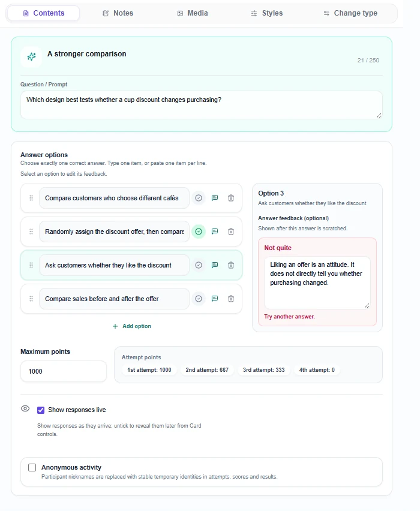Screen dimensions: 420x511
Task: Click the 'Not quite' feedback heading
Action: pyautogui.click(x=278, y=248)
